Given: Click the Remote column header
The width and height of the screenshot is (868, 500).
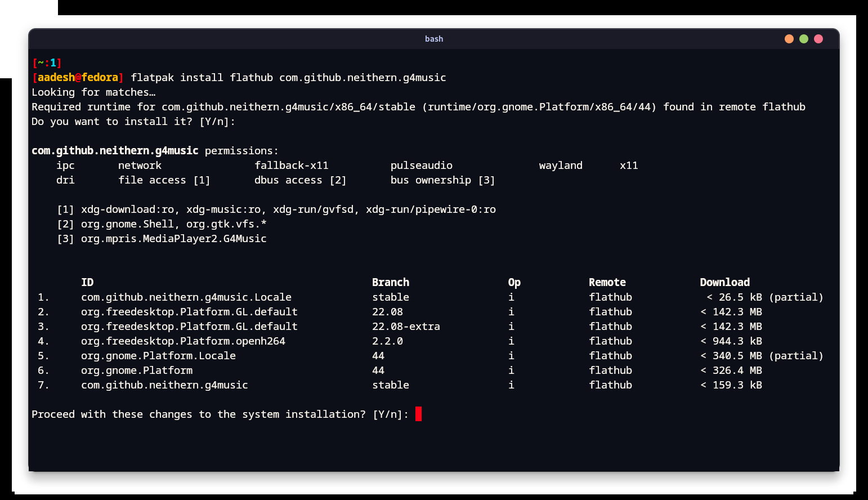Looking at the screenshot, I should click(x=607, y=282).
